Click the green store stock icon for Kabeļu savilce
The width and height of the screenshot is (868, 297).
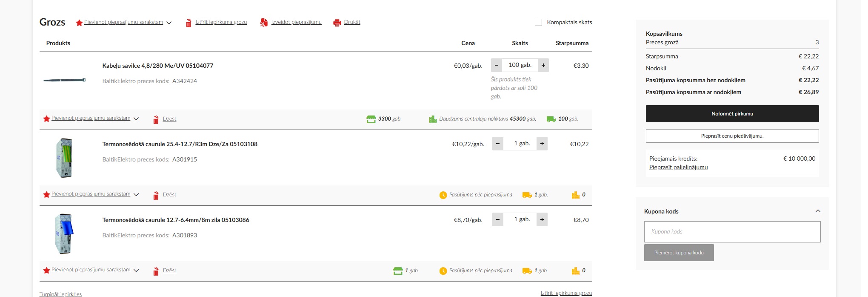coord(371,119)
